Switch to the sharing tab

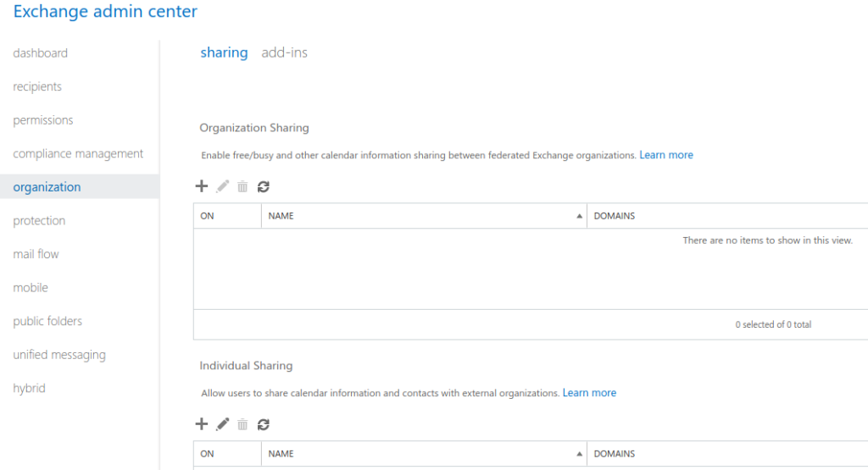224,53
